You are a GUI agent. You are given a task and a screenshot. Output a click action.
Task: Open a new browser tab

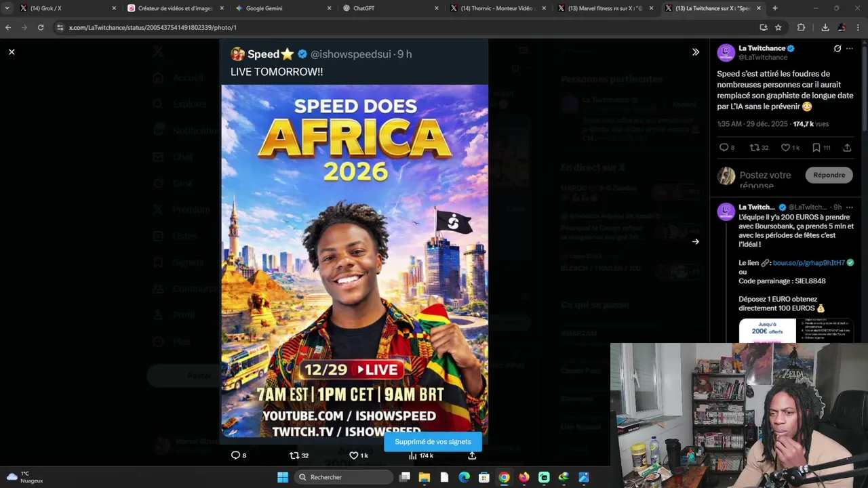tap(775, 8)
